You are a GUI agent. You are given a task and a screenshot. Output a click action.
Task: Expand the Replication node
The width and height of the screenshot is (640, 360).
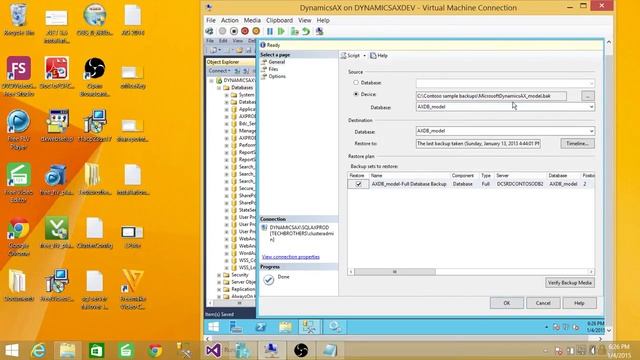tap(219, 289)
